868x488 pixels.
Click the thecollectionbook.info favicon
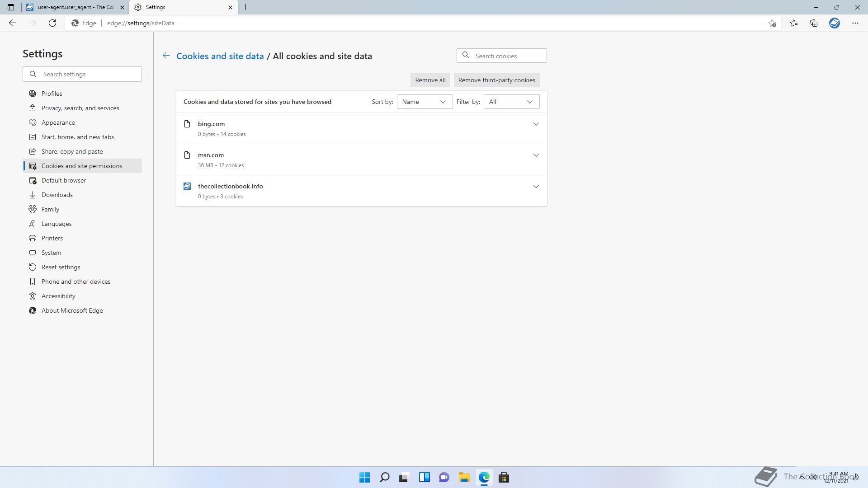[187, 186]
